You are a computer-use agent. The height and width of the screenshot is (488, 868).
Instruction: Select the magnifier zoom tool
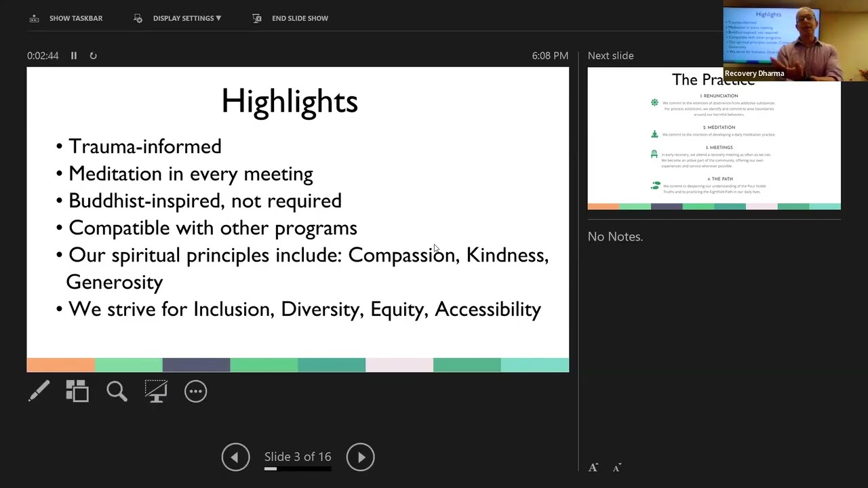117,391
